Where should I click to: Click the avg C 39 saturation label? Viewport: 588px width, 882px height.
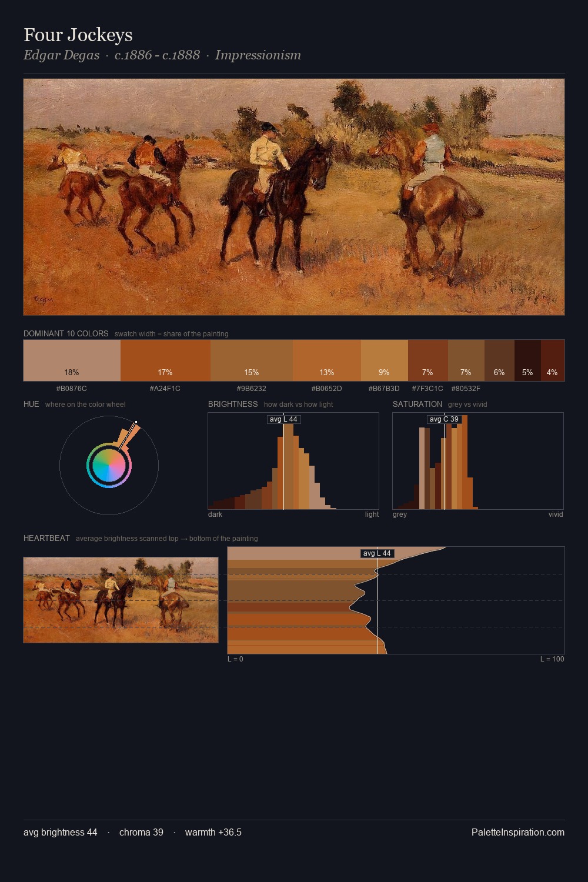(444, 419)
